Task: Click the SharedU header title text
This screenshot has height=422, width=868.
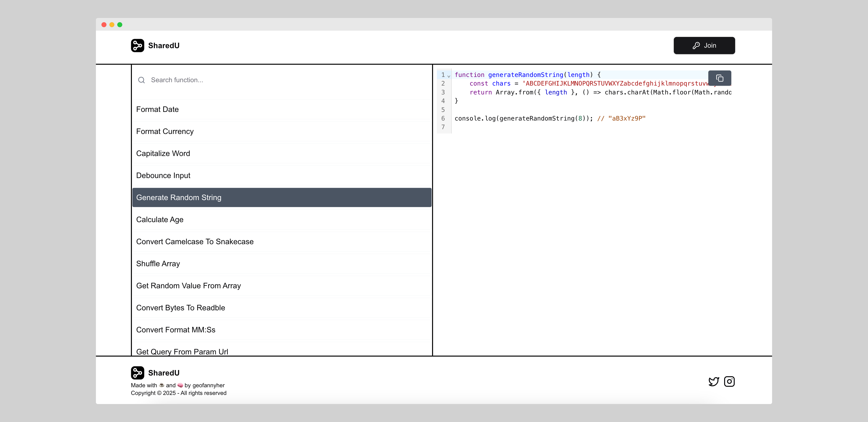Action: [x=164, y=46]
